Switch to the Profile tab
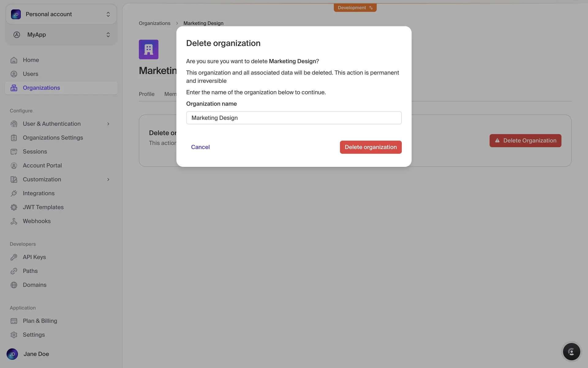 point(146,94)
